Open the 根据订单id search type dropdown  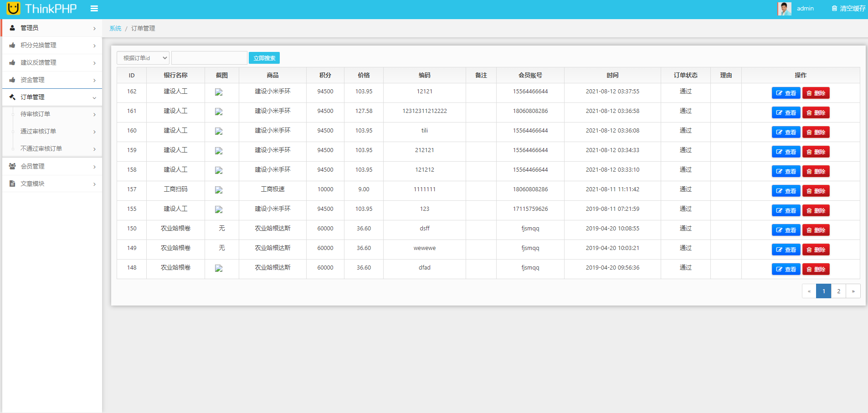pyautogui.click(x=143, y=58)
